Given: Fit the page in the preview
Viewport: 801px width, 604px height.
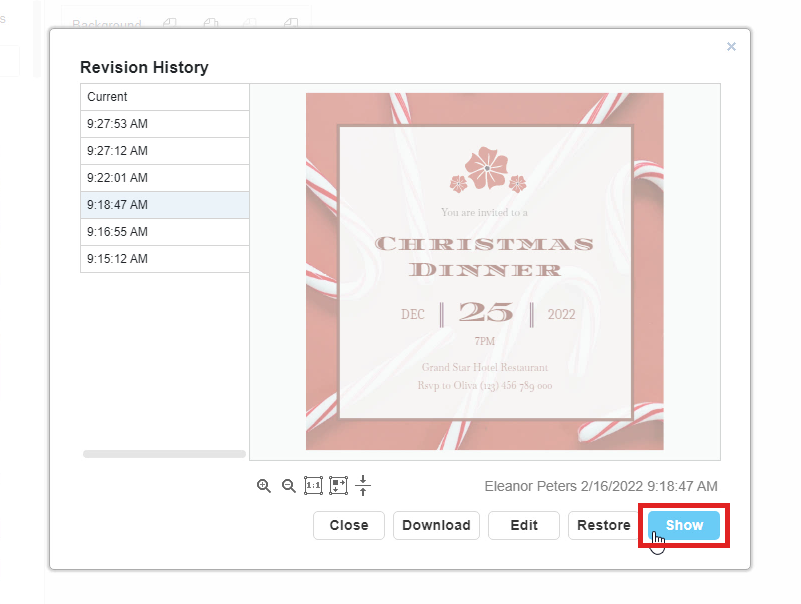Looking at the screenshot, I should click(x=338, y=486).
